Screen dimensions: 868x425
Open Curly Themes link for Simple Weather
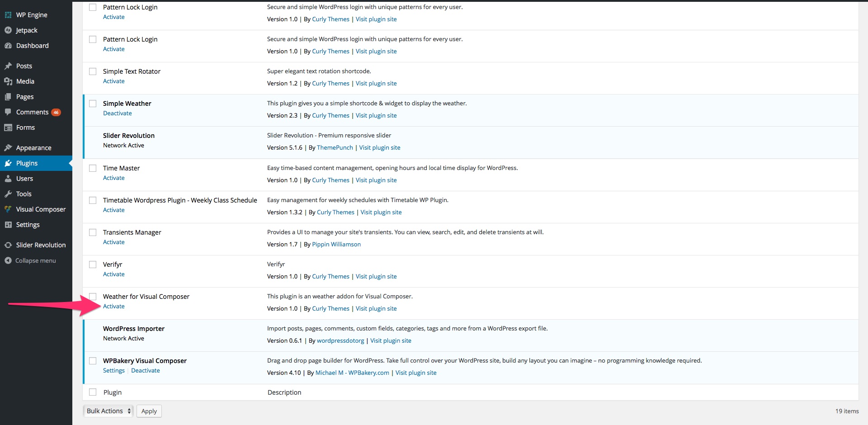(330, 115)
